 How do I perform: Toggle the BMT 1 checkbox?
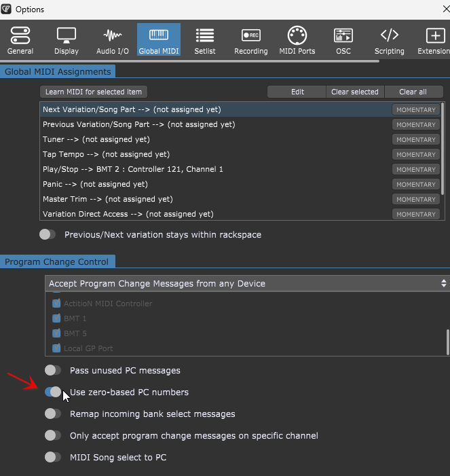(x=56, y=318)
